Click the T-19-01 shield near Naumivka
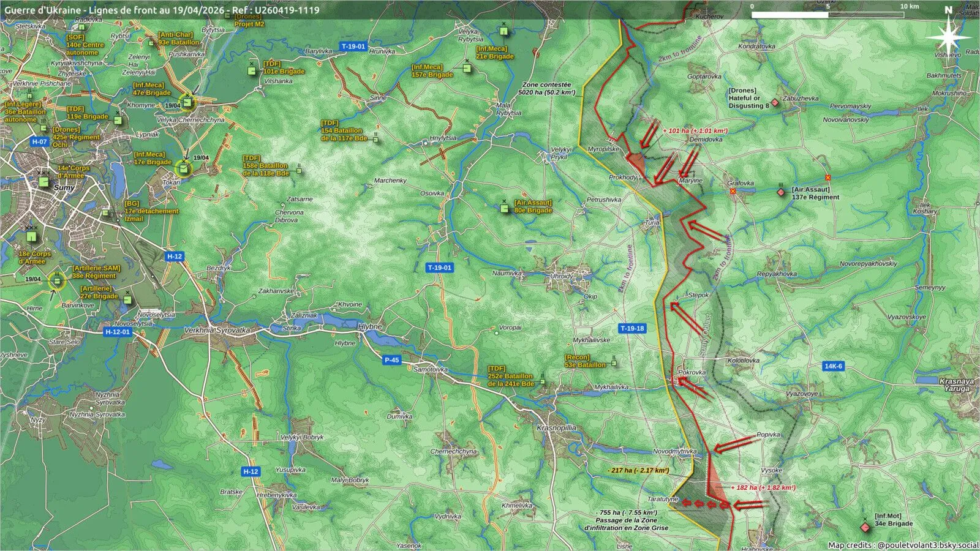Image resolution: width=980 pixels, height=551 pixels. tap(440, 268)
